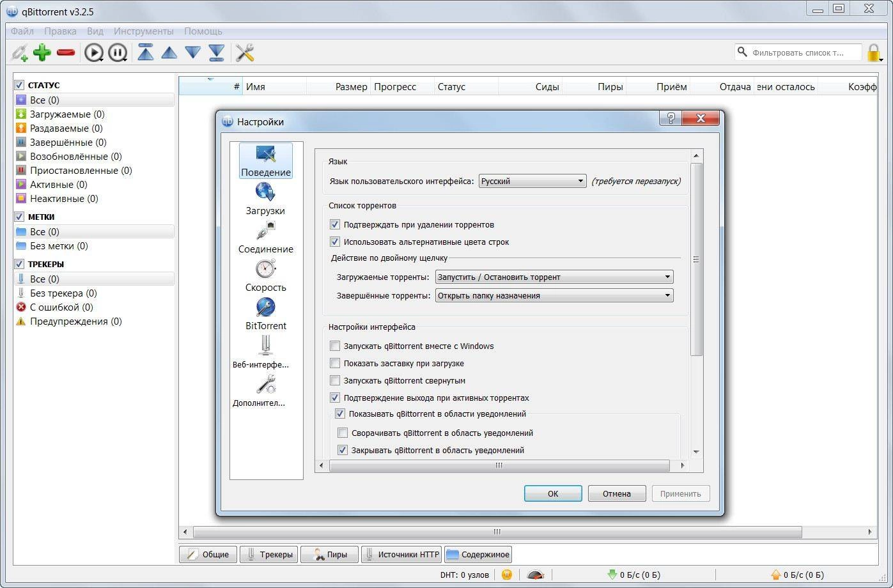Move torrent to top of queue icon

146,52
